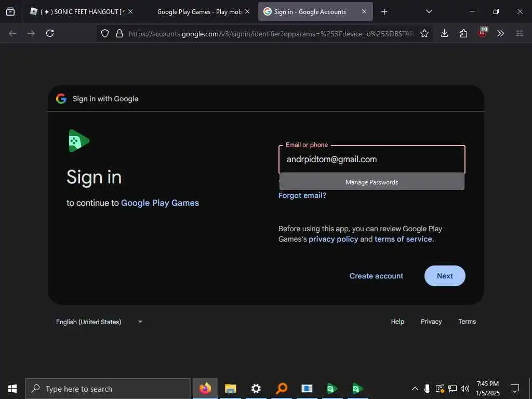Open uBlock extension with badge 10
This screenshot has height=399, width=532.
point(483,33)
